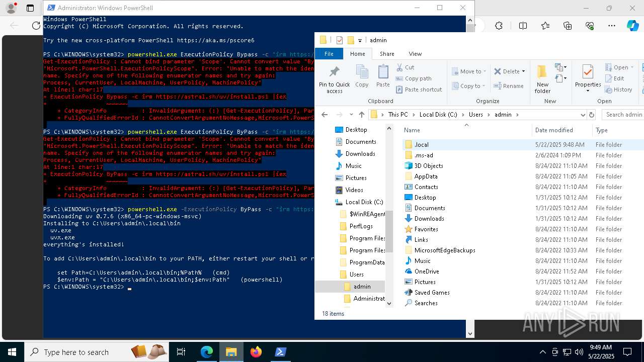Expand the Delete dropdown arrow
Image resolution: width=644 pixels, height=362 pixels.
pyautogui.click(x=524, y=71)
